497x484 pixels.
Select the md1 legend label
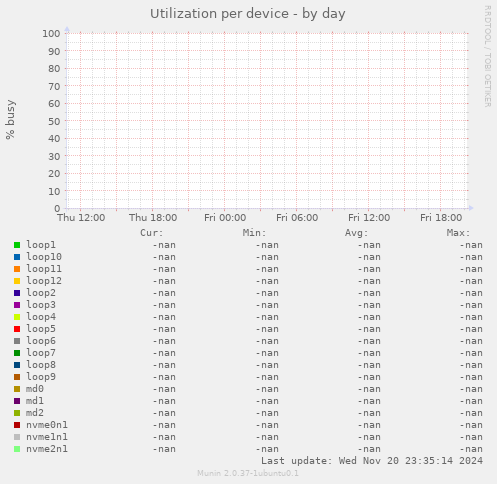(35, 401)
